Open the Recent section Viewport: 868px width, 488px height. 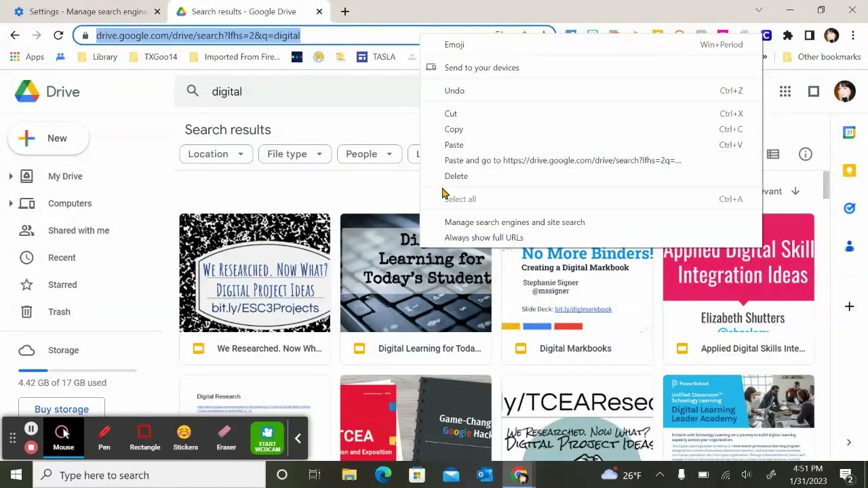coord(62,258)
